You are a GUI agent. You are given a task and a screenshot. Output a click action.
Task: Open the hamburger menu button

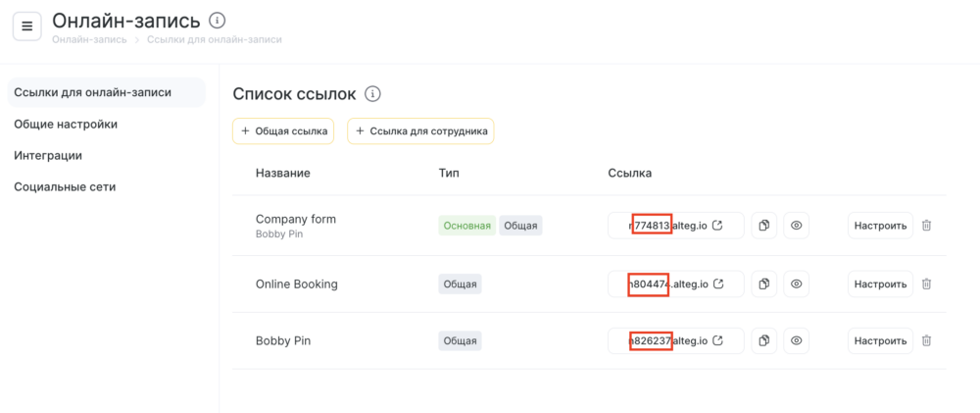click(26, 26)
